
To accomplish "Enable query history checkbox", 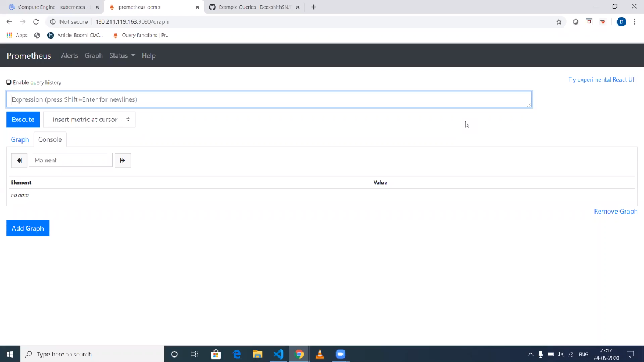I will coord(9,82).
